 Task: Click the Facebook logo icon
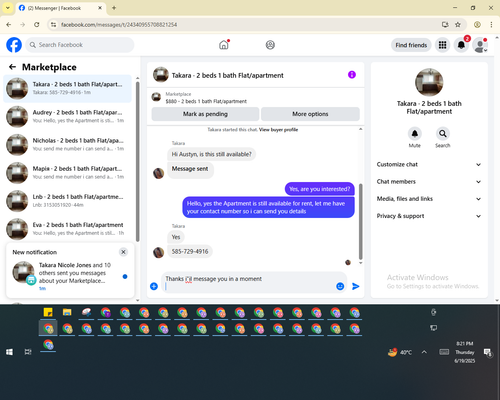point(14,45)
